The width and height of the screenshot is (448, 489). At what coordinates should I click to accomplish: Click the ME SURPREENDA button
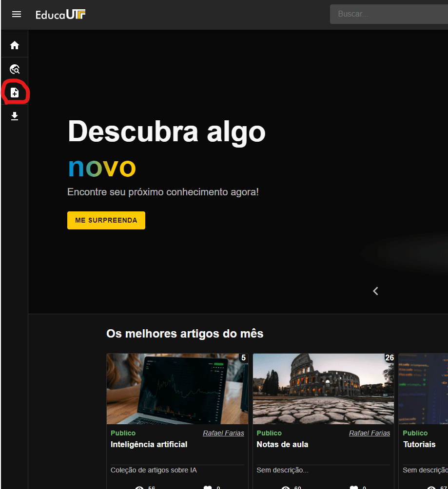pyautogui.click(x=106, y=221)
